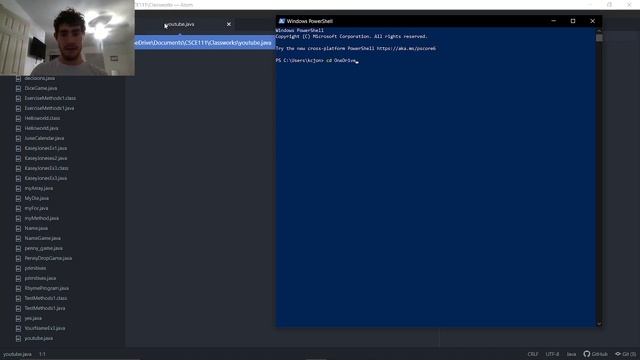Viewport: 640px width, 360px height.
Task: Click the youtube.java filename in the status bar
Action: point(18,354)
